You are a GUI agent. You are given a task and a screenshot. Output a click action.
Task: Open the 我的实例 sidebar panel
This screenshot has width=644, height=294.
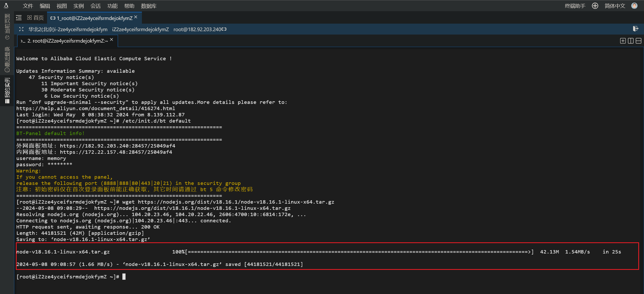[7, 91]
